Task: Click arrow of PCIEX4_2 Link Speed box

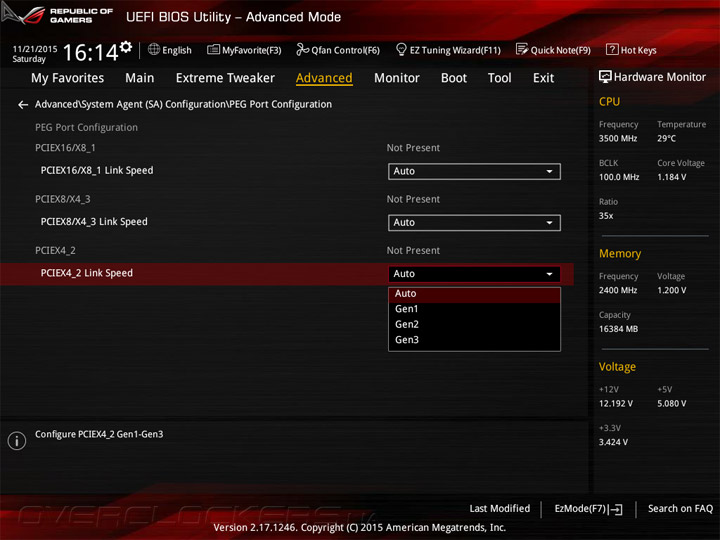Action: [x=550, y=274]
